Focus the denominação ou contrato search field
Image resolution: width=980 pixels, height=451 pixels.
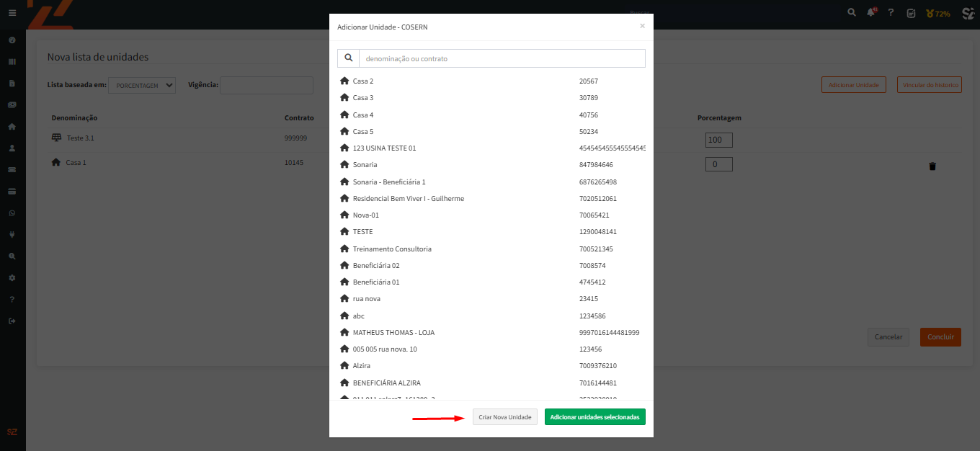[502, 58]
